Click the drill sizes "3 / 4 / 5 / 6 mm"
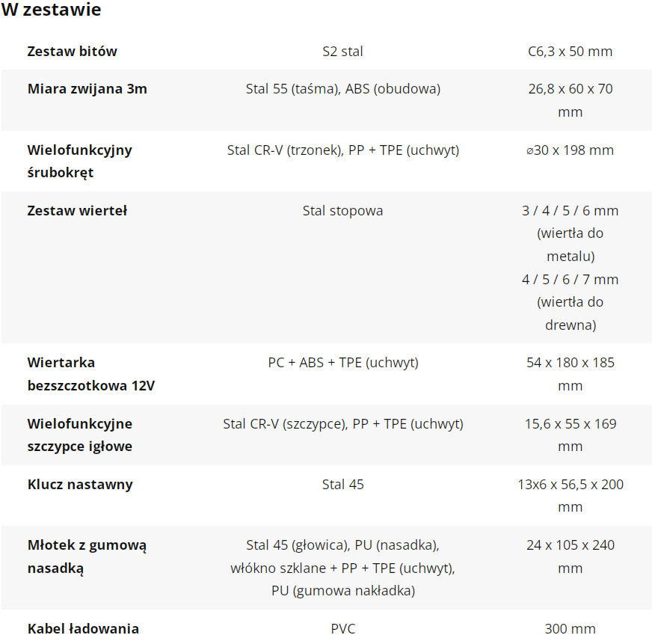This screenshot has width=652, height=644. pyautogui.click(x=570, y=210)
